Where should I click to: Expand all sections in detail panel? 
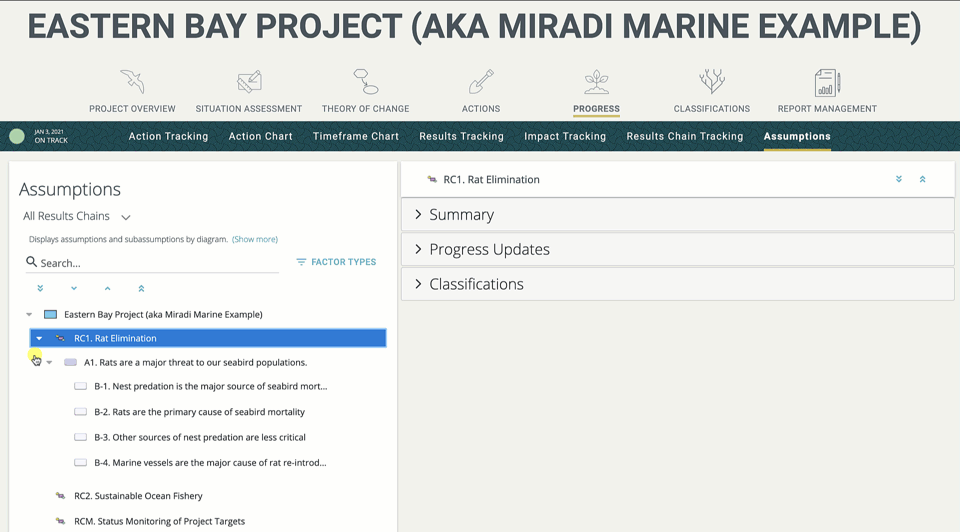(x=899, y=179)
